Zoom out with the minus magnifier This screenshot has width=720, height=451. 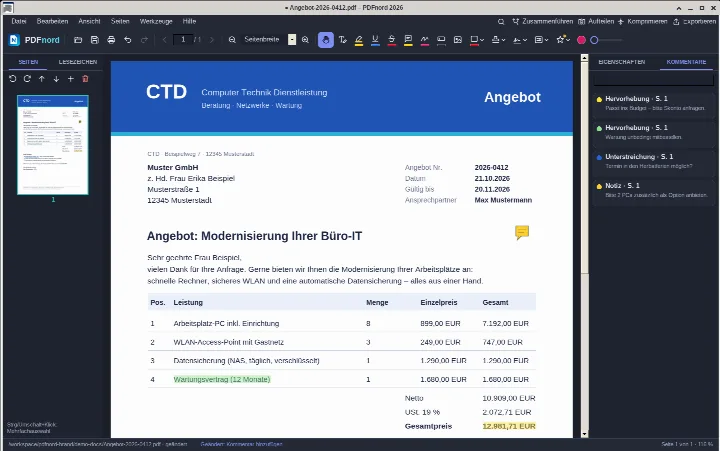tap(232, 40)
